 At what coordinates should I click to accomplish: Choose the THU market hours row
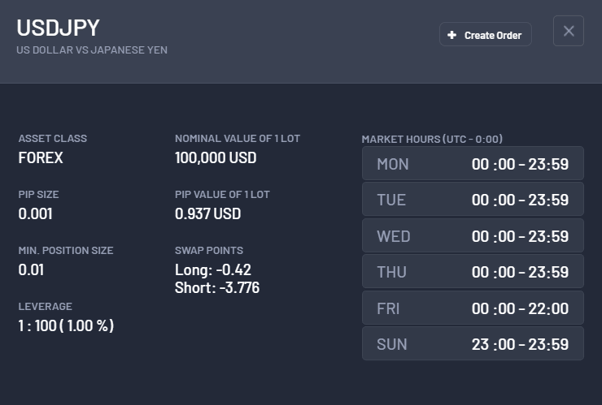pos(472,272)
